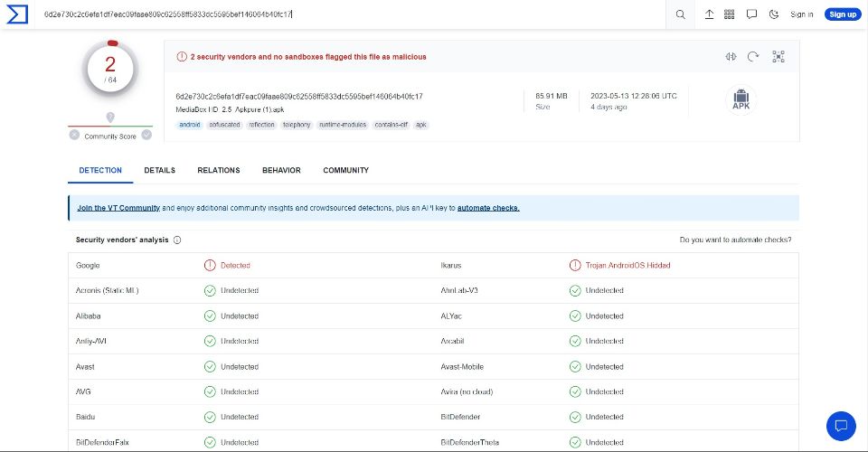Click the VirusTotal logo icon
868x452 pixels.
point(16,14)
